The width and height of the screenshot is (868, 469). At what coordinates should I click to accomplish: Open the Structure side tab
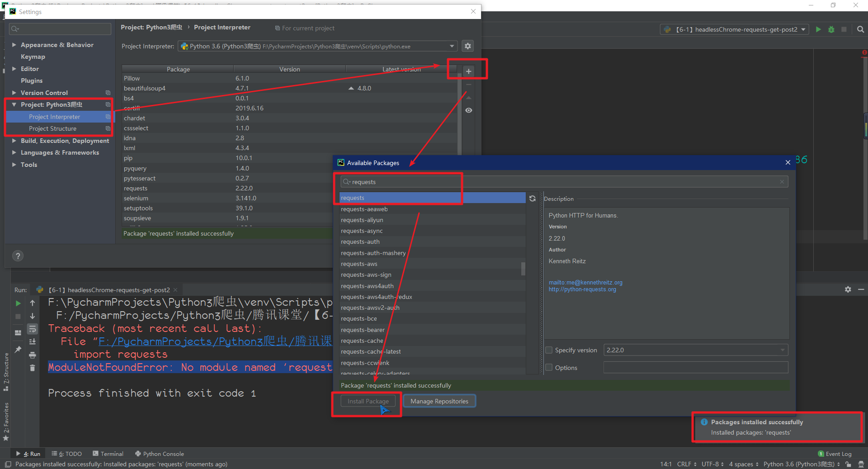[6, 372]
